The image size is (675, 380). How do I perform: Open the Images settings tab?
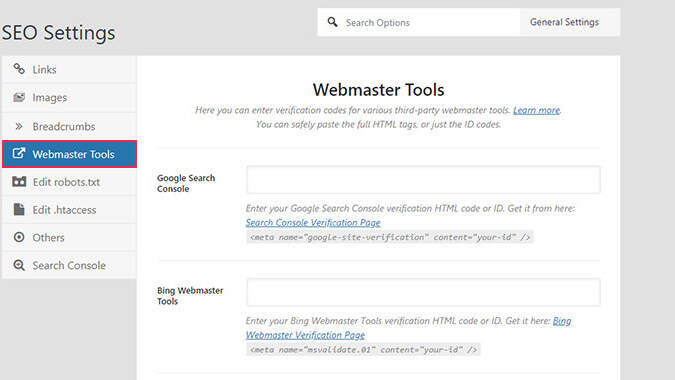[69, 98]
